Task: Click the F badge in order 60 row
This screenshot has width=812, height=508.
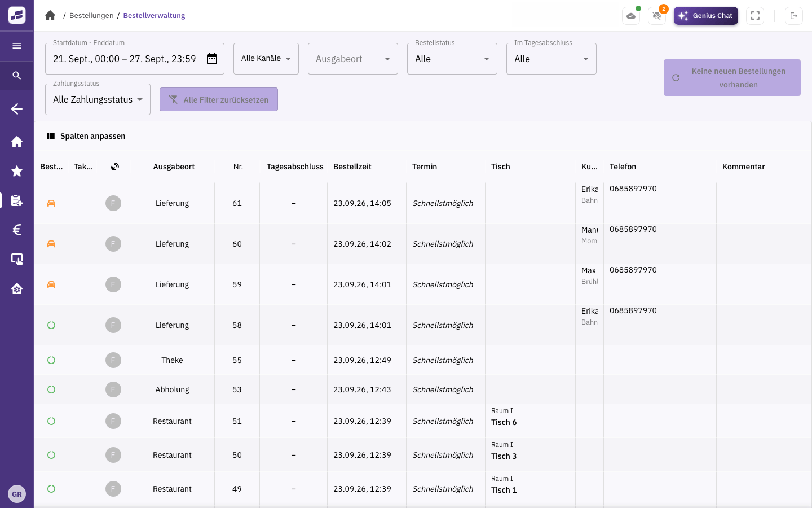Action: click(113, 244)
